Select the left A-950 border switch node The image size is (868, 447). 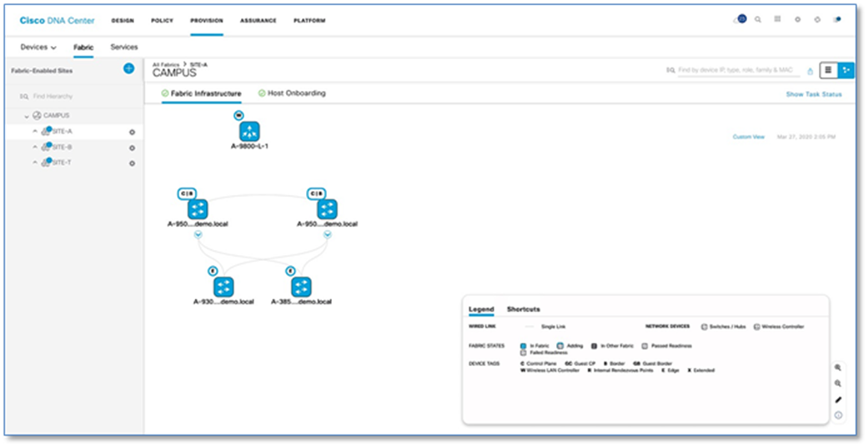(x=198, y=209)
